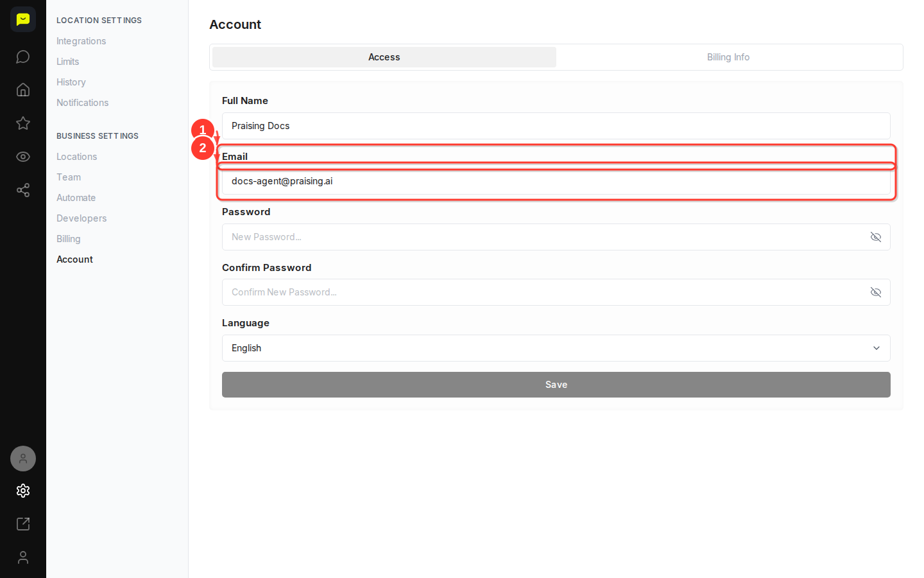924x578 pixels.
Task: Open Notifications settings
Action: [83, 103]
